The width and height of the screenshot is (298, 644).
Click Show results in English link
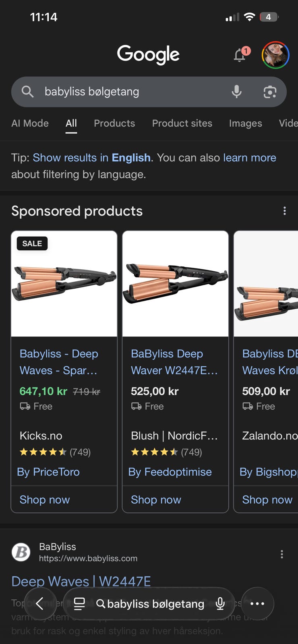click(91, 157)
